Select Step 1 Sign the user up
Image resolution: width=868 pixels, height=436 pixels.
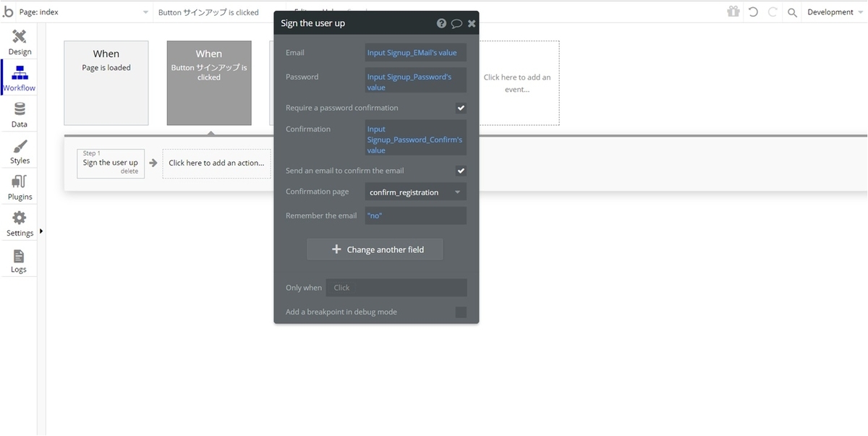coord(110,163)
